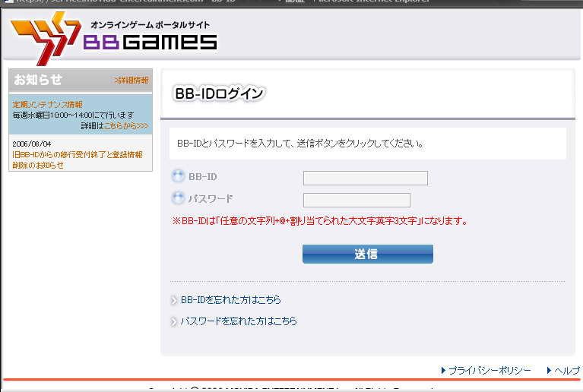Click triangle marker before プライバシーポリシー
Viewport: 583px width, 392px height.
pyautogui.click(x=443, y=371)
